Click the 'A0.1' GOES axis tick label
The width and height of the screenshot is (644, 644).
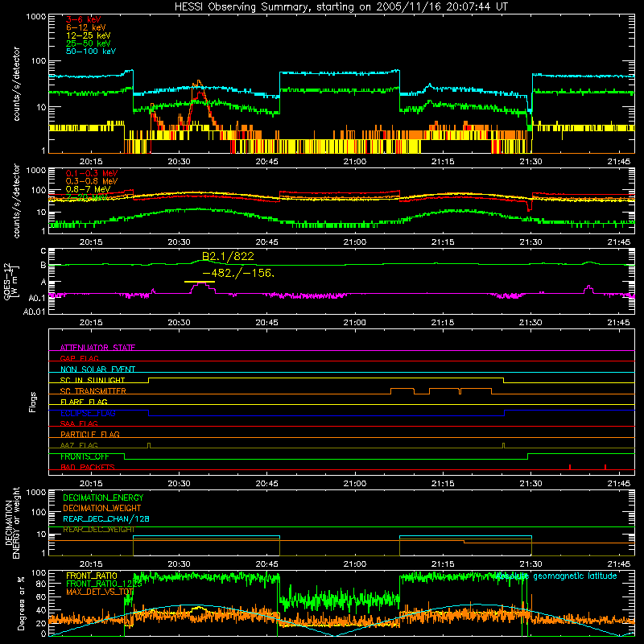[36, 298]
